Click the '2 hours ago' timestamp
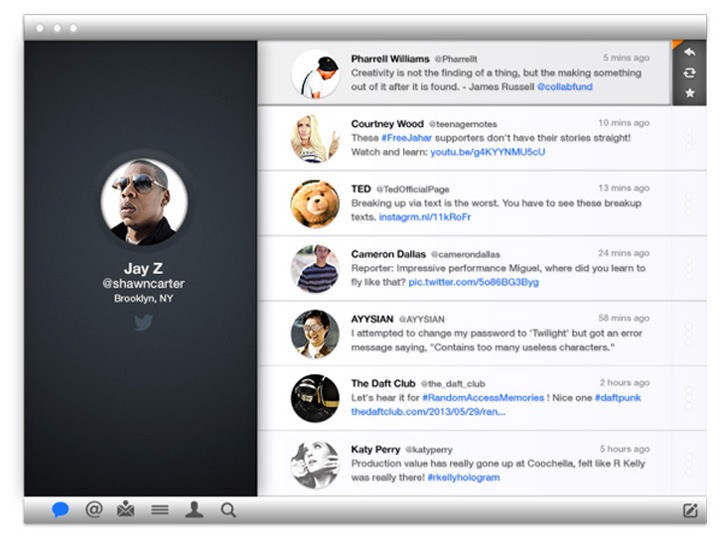Viewport: 720px width, 540px height. (624, 383)
